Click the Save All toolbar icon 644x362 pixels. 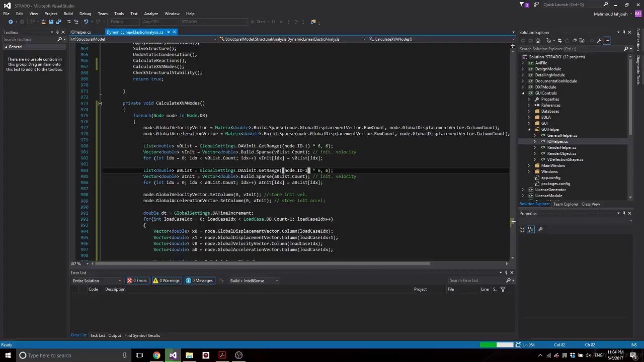[x=58, y=22]
